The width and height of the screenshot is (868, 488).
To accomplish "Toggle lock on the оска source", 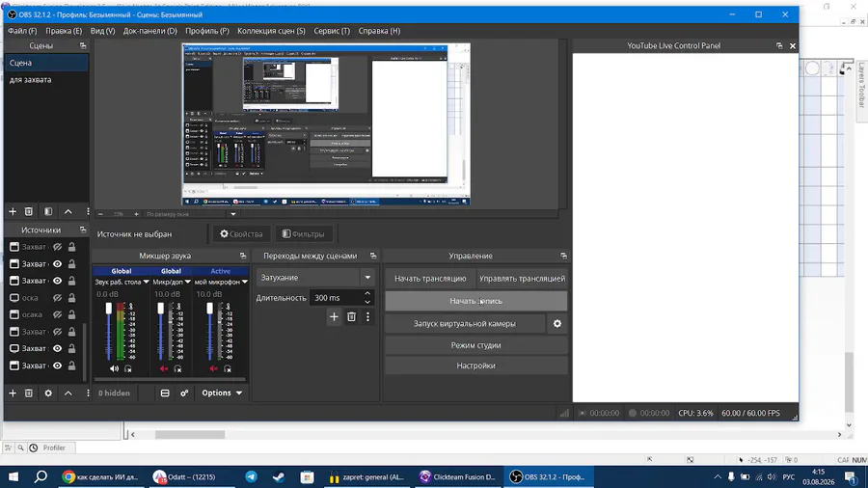I will click(x=71, y=298).
